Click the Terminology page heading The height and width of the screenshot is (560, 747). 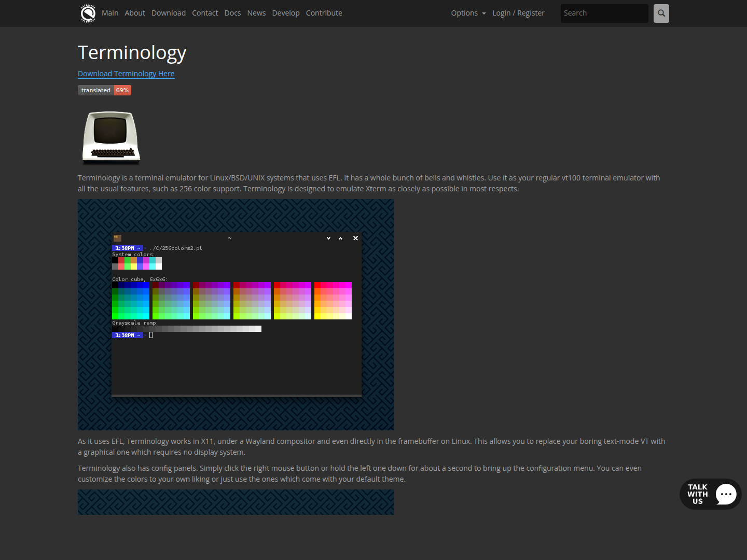(132, 52)
